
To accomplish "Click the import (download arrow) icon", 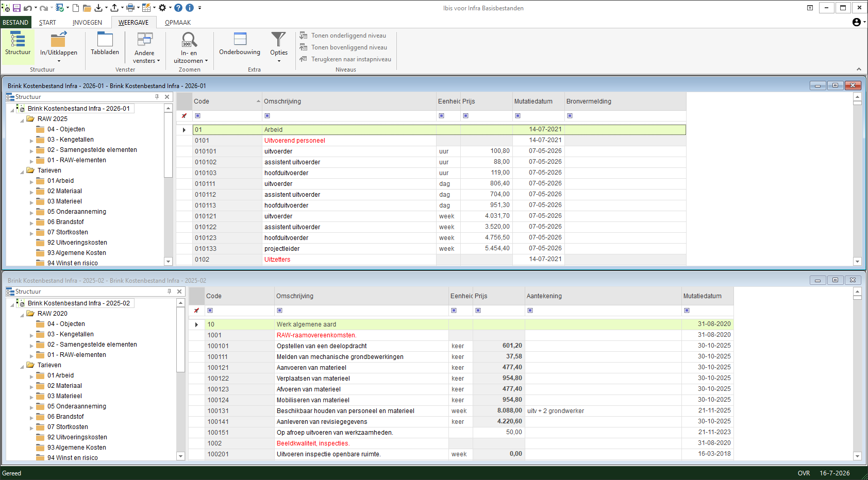I will 98,8.
